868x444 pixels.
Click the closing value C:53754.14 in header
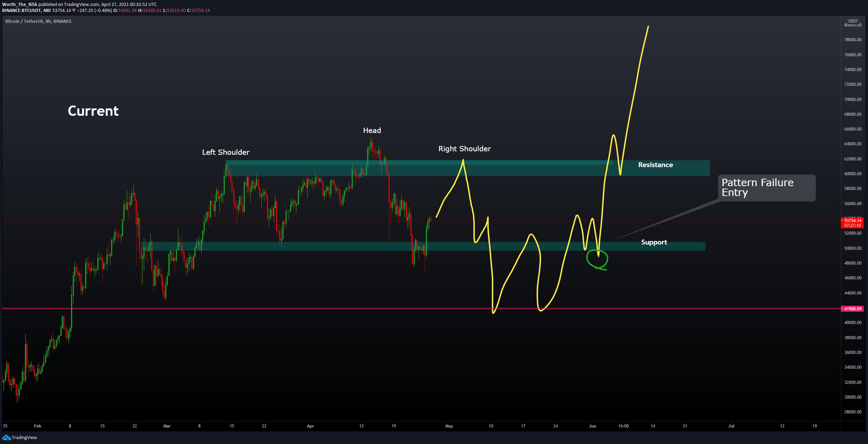(198, 11)
